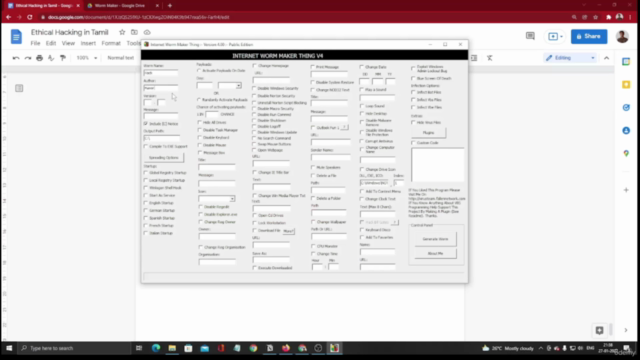
Task: Click the More? button beside Download File
Action: click(x=289, y=231)
